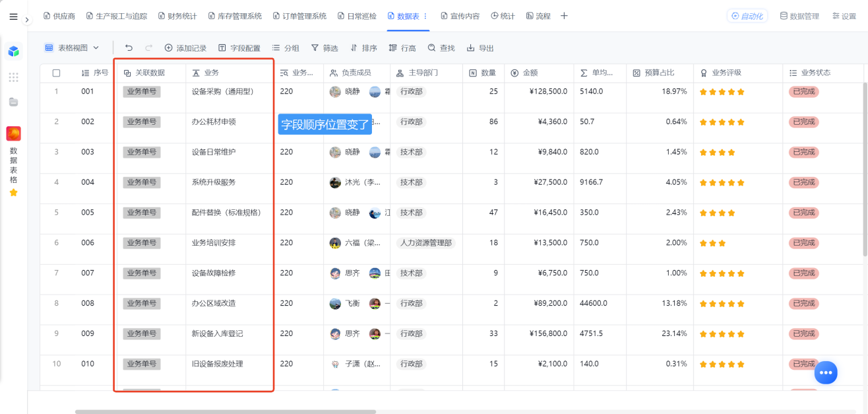
Task: Open the grid dots apps icon
Action: pos(14,77)
